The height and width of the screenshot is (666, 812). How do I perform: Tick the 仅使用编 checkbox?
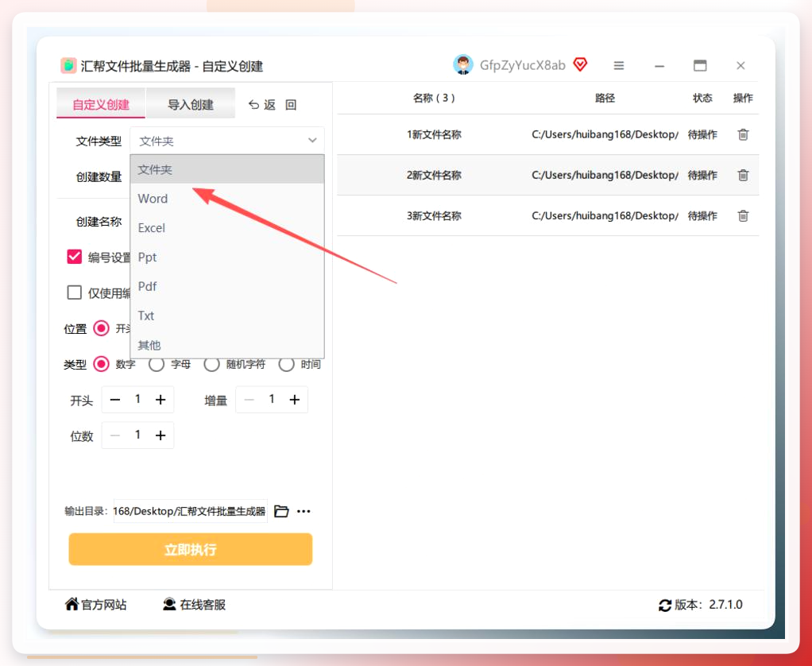(74, 292)
